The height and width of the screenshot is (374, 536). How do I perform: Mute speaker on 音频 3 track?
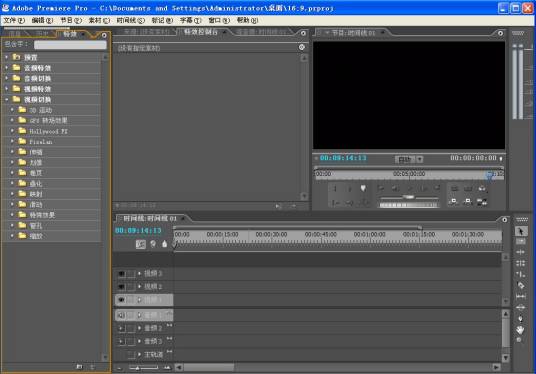[121, 341]
